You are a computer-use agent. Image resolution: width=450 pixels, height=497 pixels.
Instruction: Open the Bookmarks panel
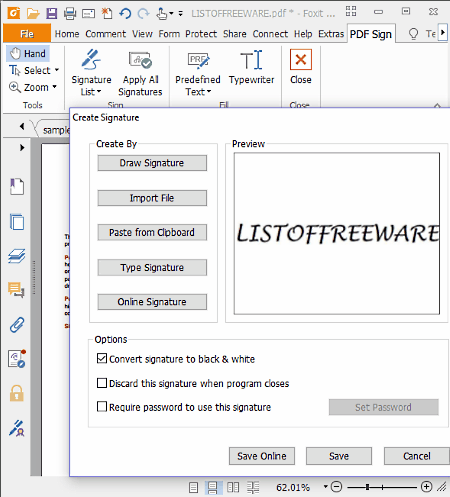[17, 187]
